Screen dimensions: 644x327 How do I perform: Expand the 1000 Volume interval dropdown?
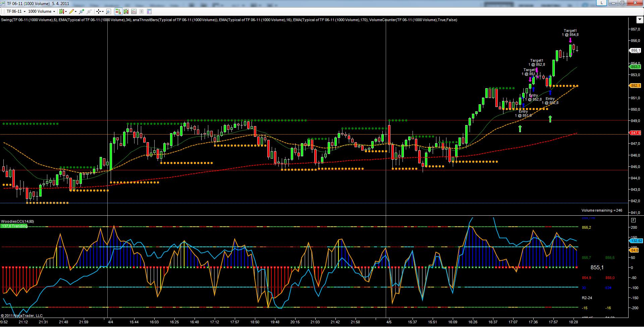42,11
